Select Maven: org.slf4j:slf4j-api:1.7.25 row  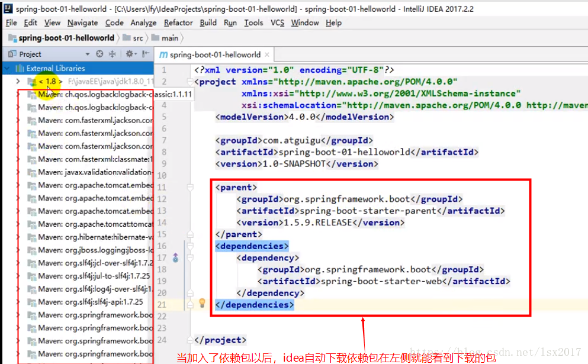tap(78, 302)
